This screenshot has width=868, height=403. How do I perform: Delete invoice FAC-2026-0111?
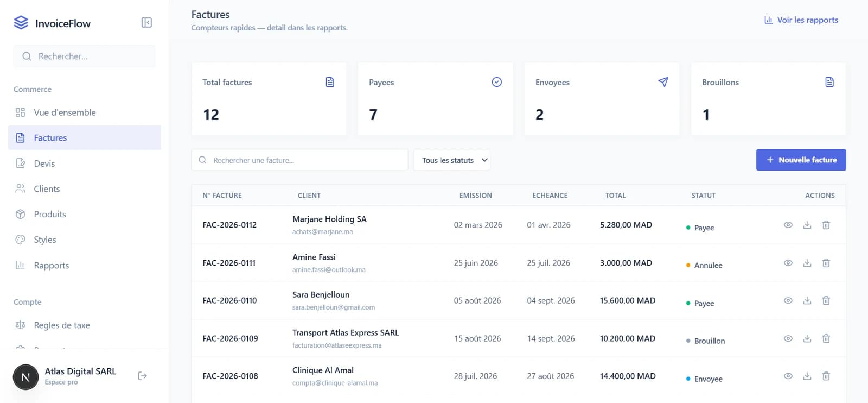826,263
